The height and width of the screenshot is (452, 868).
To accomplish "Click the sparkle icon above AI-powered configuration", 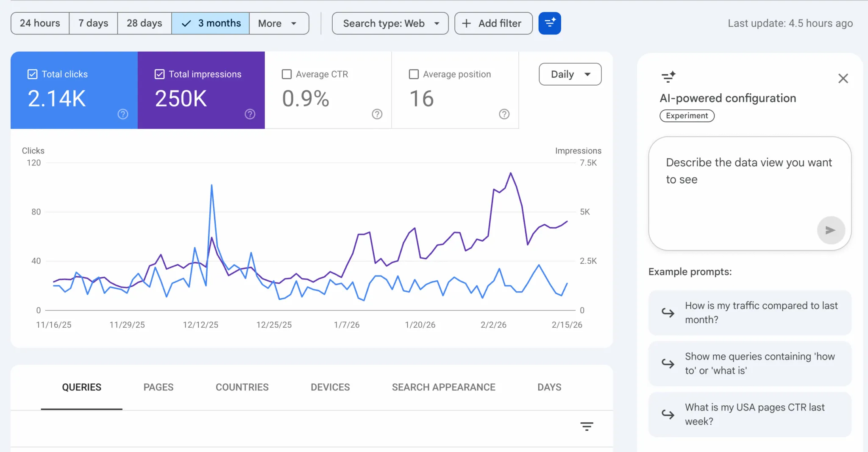I will click(669, 77).
